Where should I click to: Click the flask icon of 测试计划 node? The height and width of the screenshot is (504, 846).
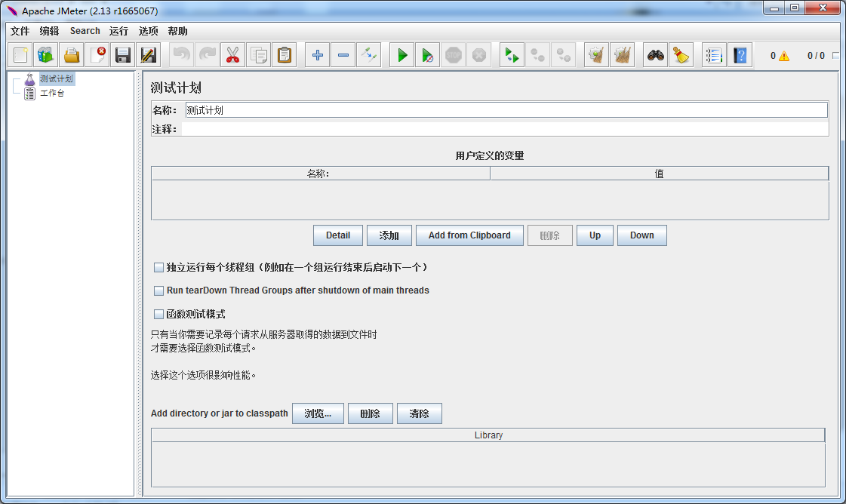[29, 79]
